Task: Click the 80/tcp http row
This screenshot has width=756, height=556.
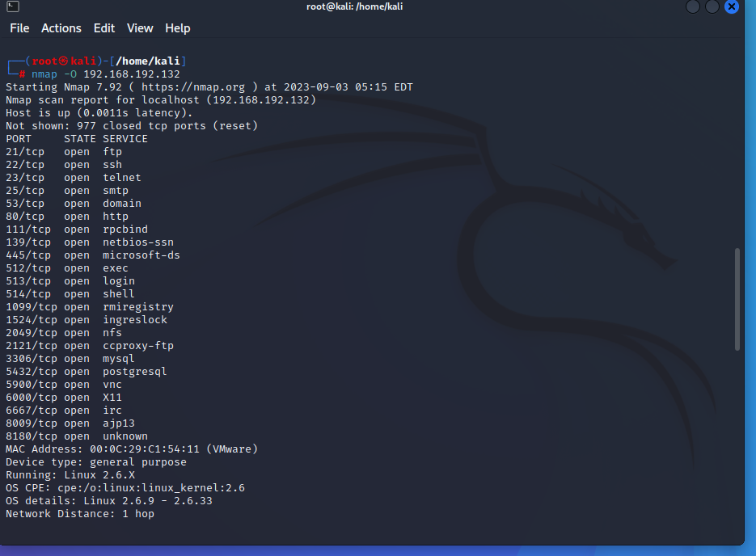Action: coord(67,217)
